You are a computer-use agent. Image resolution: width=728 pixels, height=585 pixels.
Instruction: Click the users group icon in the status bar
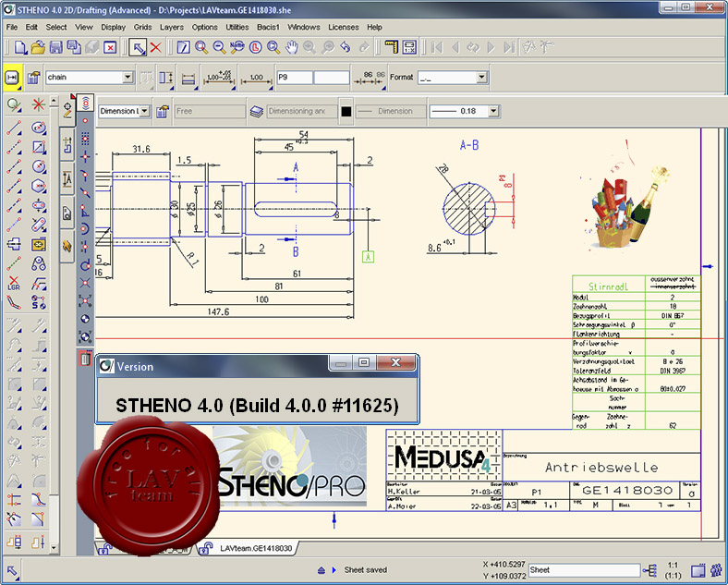[x=716, y=570]
